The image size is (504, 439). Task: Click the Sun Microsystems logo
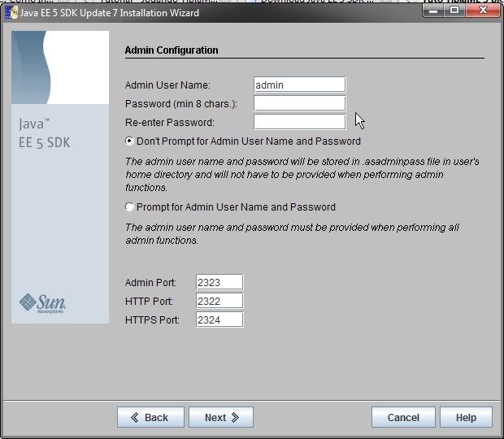[x=41, y=303]
